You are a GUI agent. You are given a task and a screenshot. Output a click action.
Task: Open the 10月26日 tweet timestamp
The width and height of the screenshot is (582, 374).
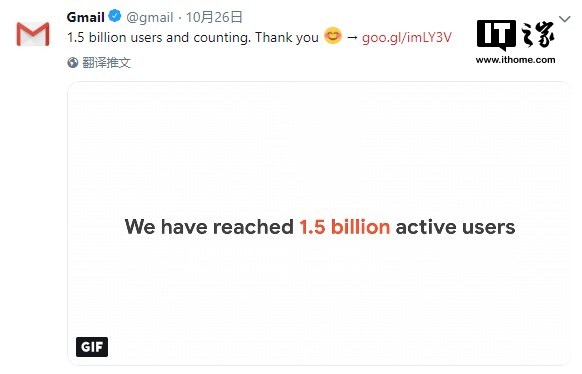click(214, 17)
